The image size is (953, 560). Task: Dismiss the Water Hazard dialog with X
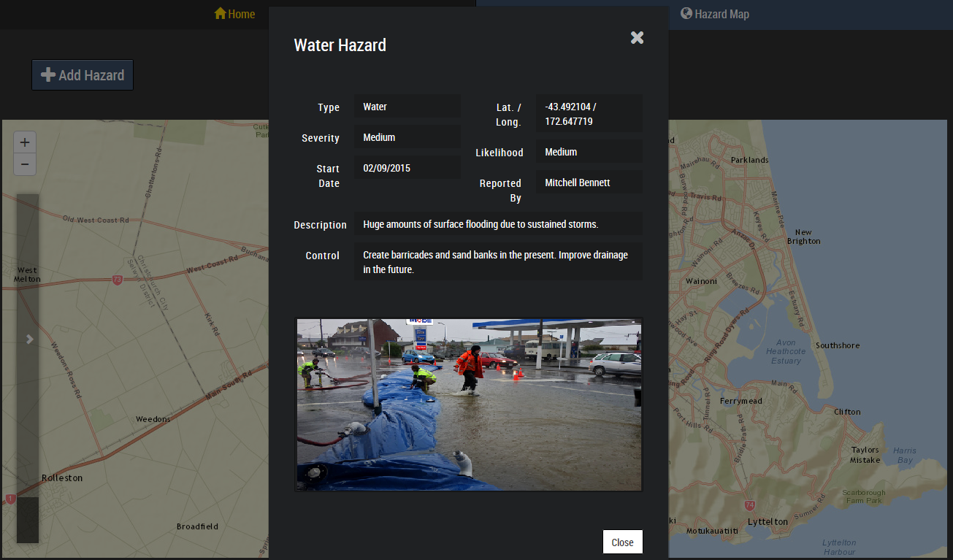(637, 38)
